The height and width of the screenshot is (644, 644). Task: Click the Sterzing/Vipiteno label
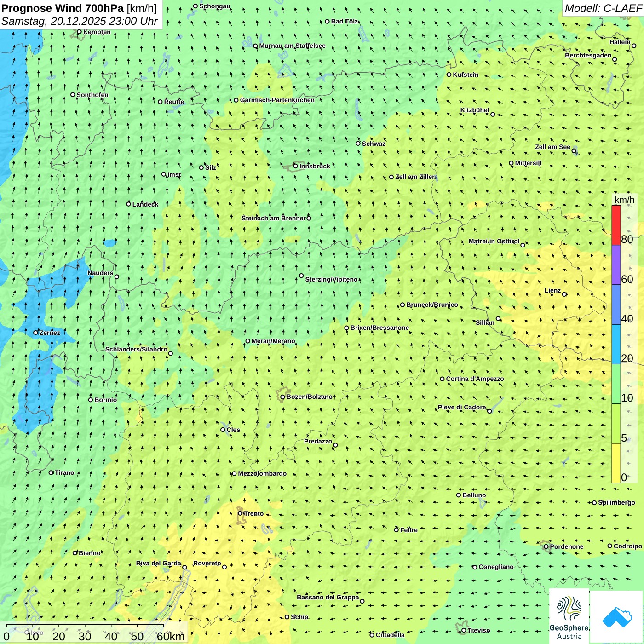[x=331, y=279]
